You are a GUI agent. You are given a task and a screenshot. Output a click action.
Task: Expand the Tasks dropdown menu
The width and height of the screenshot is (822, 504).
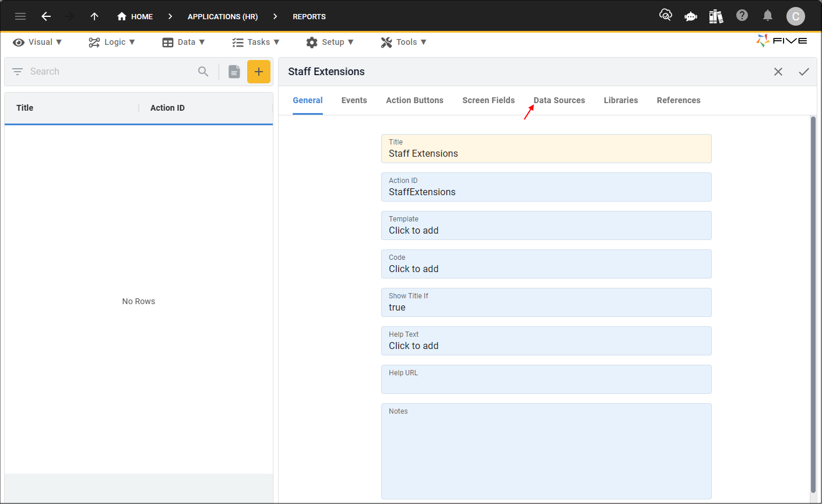[256, 42]
